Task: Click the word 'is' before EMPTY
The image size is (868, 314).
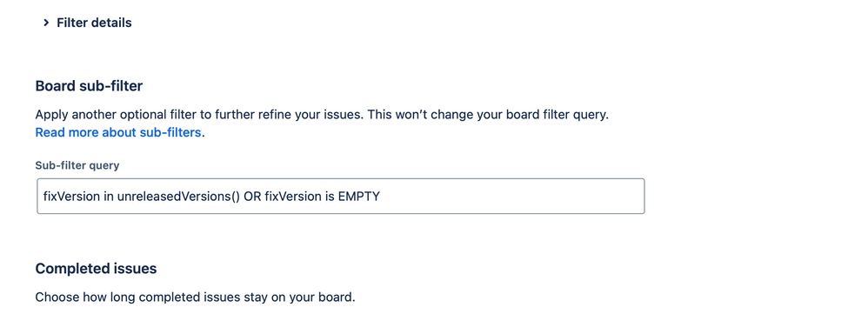Action: tap(330, 196)
